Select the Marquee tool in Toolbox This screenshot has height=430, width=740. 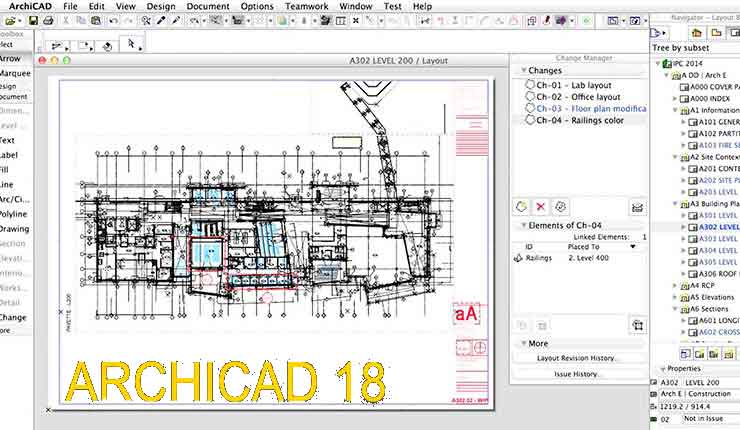[x=15, y=73]
